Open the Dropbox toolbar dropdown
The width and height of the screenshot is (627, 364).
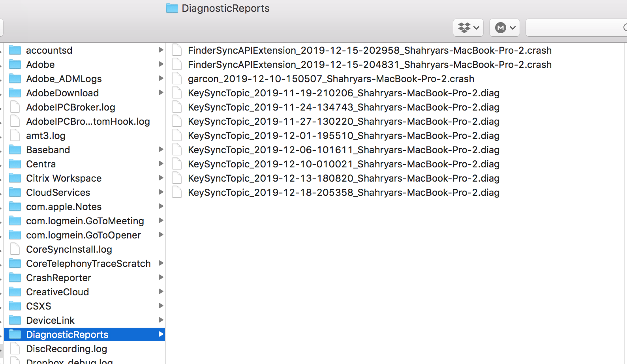coord(468,28)
